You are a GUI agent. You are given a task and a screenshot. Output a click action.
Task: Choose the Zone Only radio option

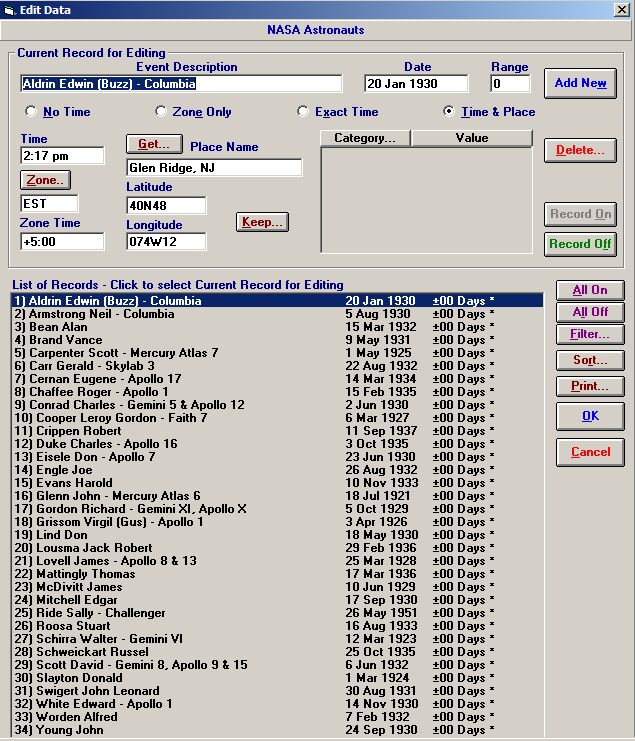[x=161, y=112]
